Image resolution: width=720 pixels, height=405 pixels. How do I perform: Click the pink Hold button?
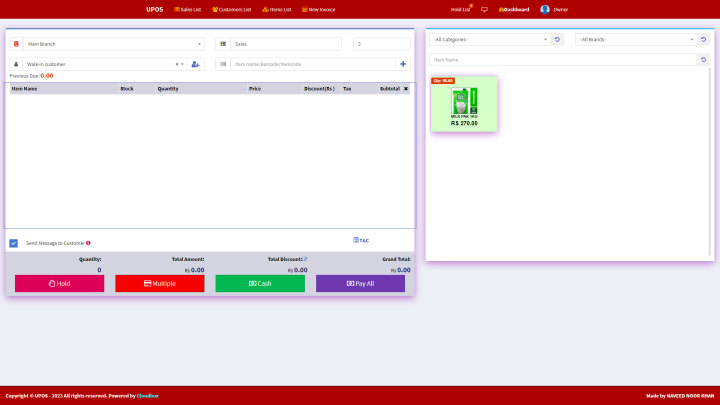[59, 283]
